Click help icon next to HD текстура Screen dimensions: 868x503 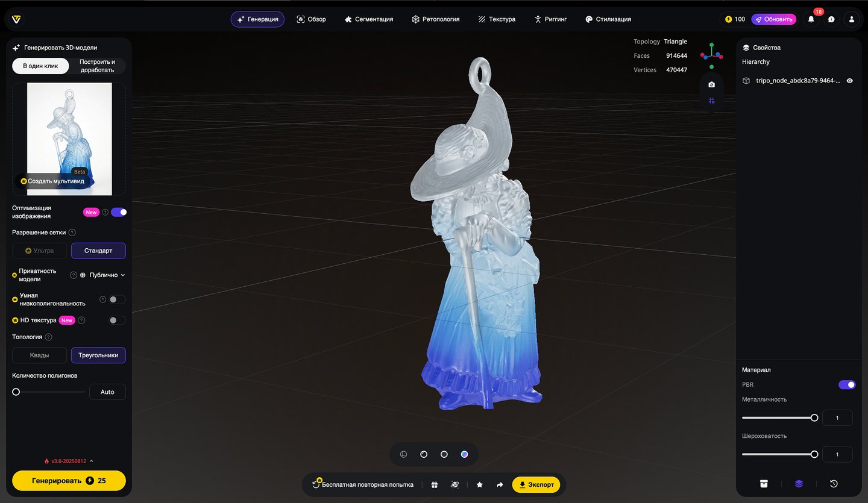[81, 320]
